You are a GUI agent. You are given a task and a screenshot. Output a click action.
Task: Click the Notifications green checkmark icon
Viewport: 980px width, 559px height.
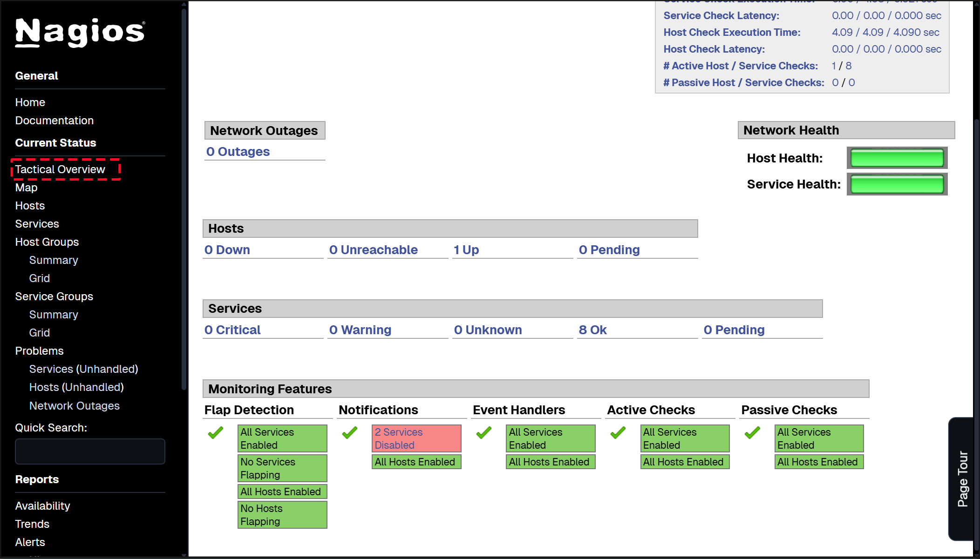tap(350, 433)
